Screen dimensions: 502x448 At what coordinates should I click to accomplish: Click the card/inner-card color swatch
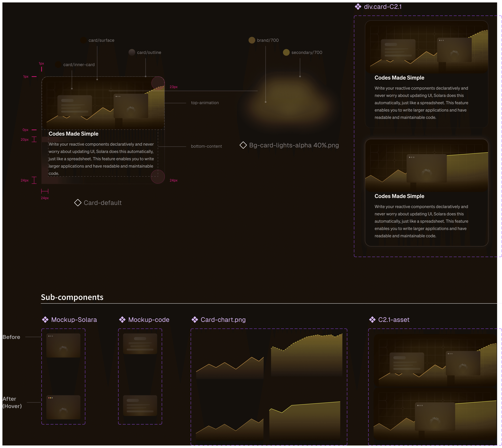pos(58,65)
